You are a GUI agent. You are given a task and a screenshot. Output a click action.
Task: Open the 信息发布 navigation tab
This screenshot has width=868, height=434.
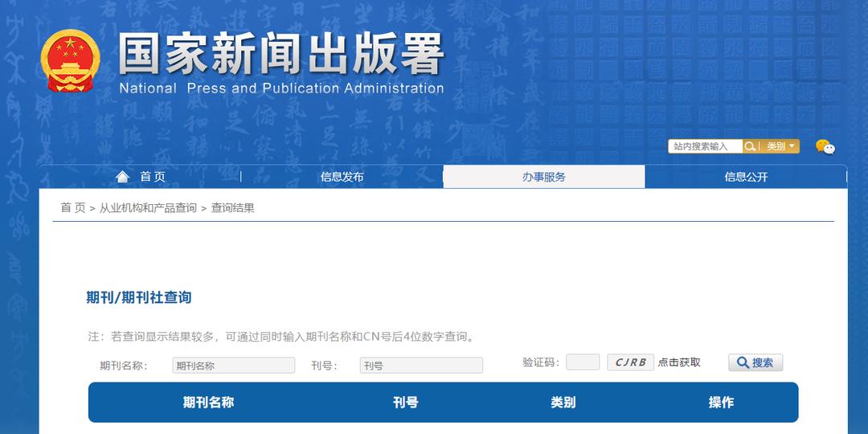click(342, 177)
